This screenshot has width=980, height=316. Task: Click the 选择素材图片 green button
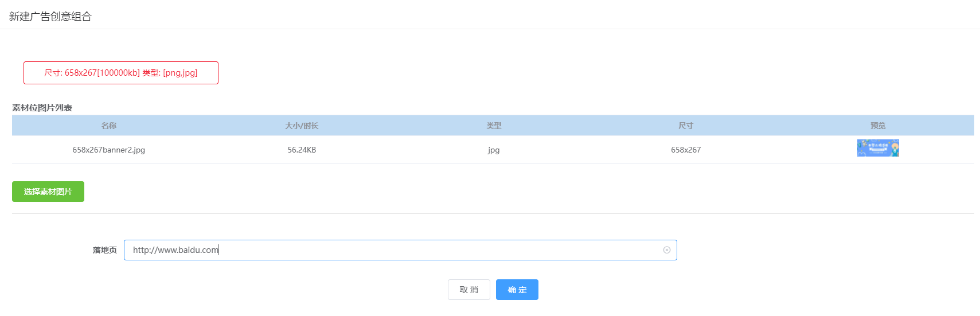click(x=48, y=192)
